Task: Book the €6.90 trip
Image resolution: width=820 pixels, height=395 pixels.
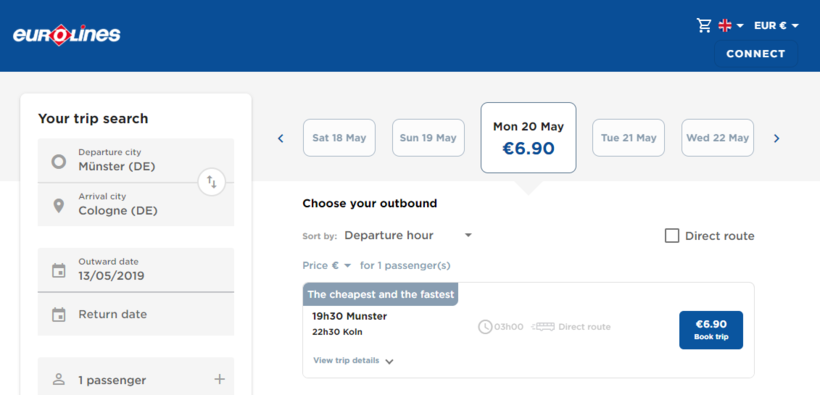Action: (x=711, y=330)
